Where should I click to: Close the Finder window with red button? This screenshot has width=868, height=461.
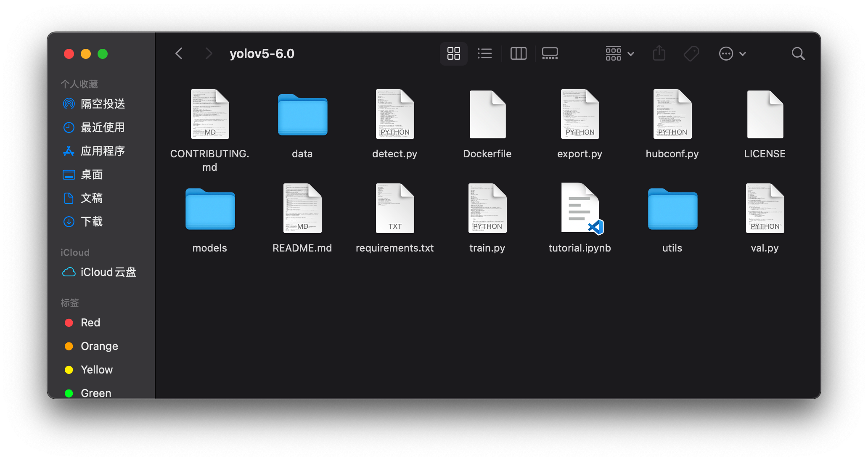pos(69,54)
